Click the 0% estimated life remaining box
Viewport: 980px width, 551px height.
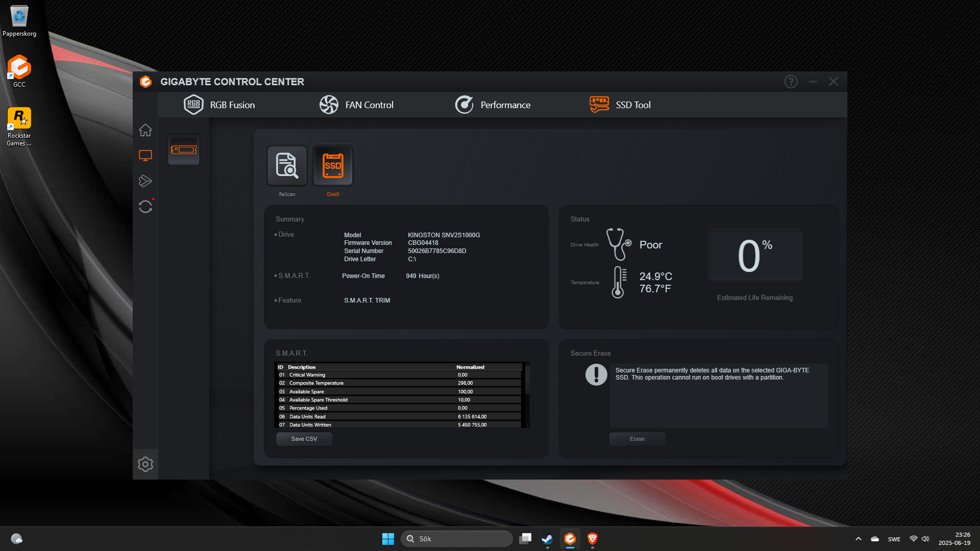pyautogui.click(x=755, y=255)
